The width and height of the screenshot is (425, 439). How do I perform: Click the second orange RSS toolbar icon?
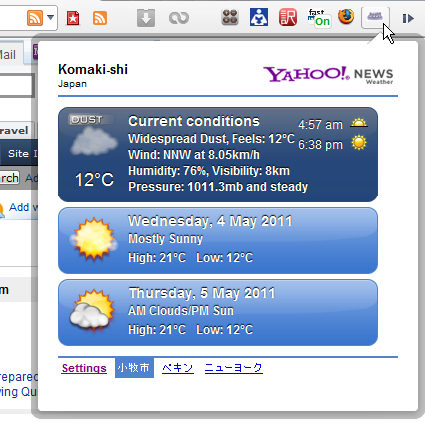pyautogui.click(x=100, y=18)
